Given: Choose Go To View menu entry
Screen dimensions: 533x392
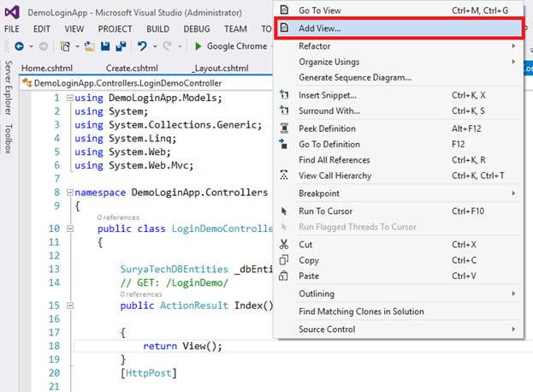Looking at the screenshot, I should coord(399,10).
